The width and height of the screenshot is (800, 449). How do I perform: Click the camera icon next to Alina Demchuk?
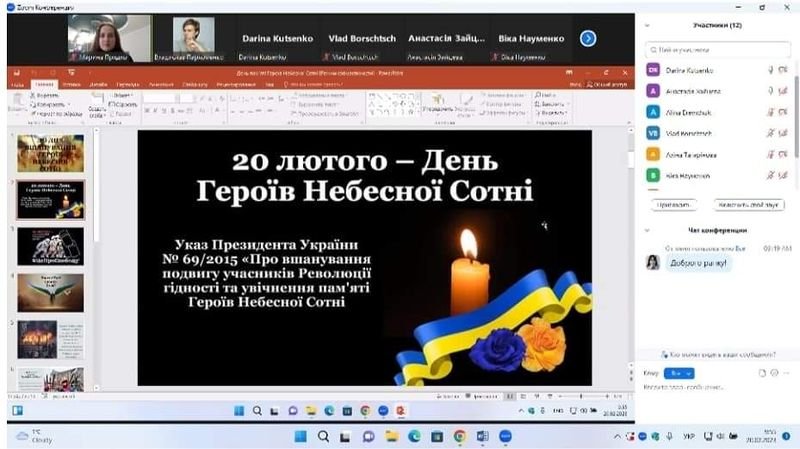click(x=782, y=111)
